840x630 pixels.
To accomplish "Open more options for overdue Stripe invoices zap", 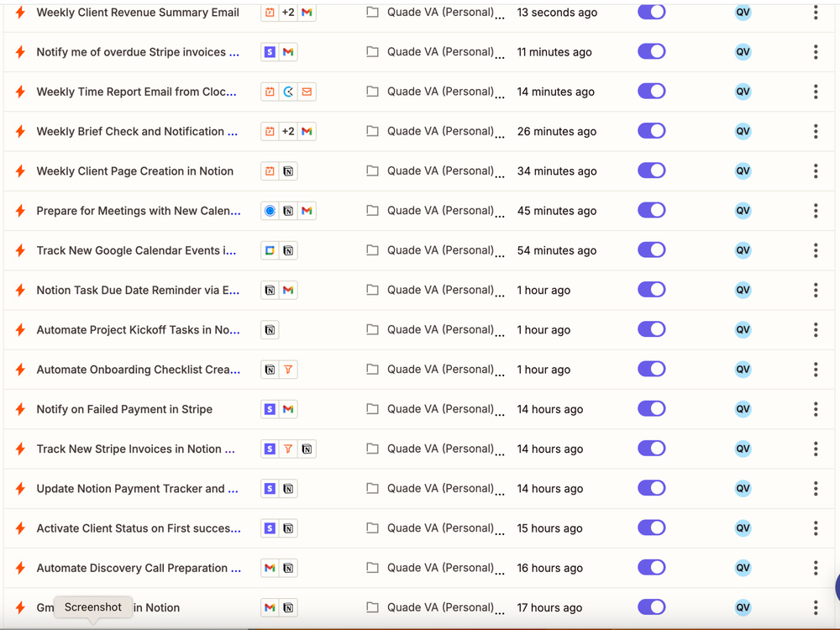I will coord(816,52).
